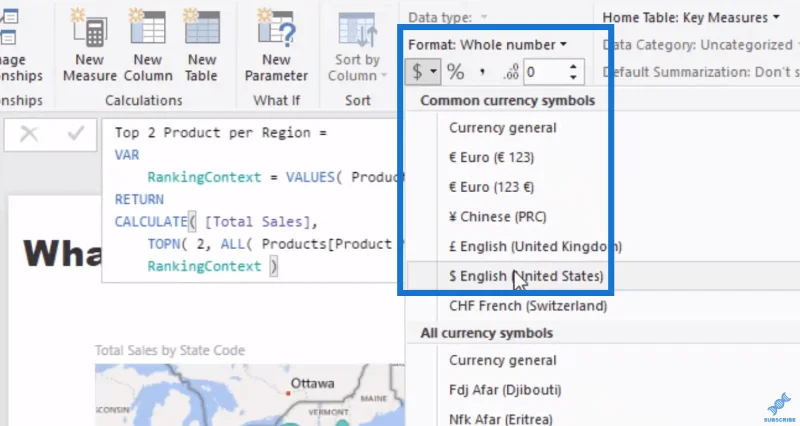Screen dimensions: 800x426
Task: Select ¥ Chinese (PRC) currency
Action: click(x=497, y=216)
